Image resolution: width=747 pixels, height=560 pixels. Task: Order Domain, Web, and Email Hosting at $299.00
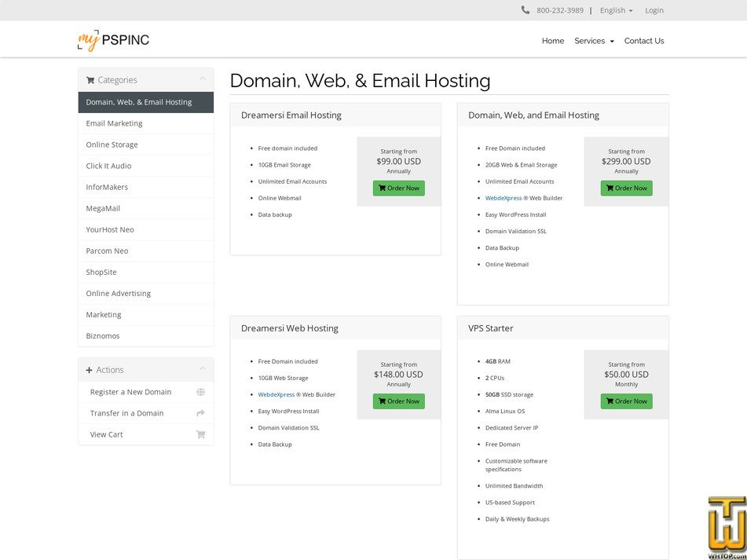[x=627, y=188]
